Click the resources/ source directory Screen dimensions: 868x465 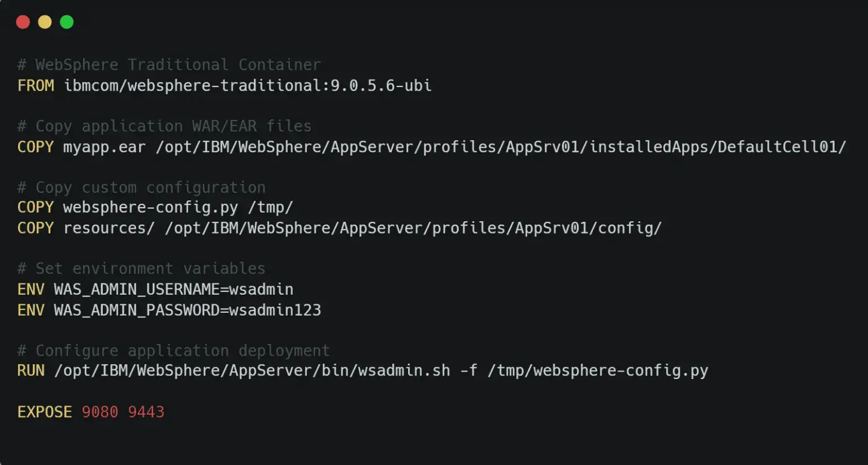[x=109, y=228]
